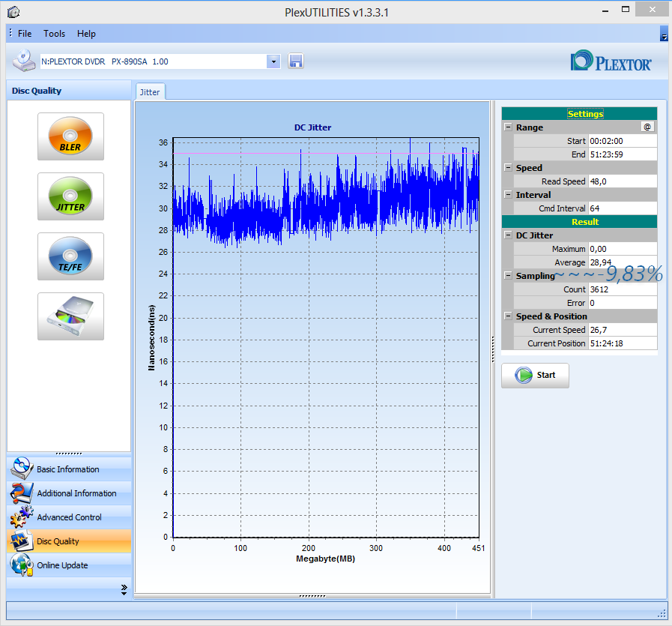Open the Help menu

86,34
